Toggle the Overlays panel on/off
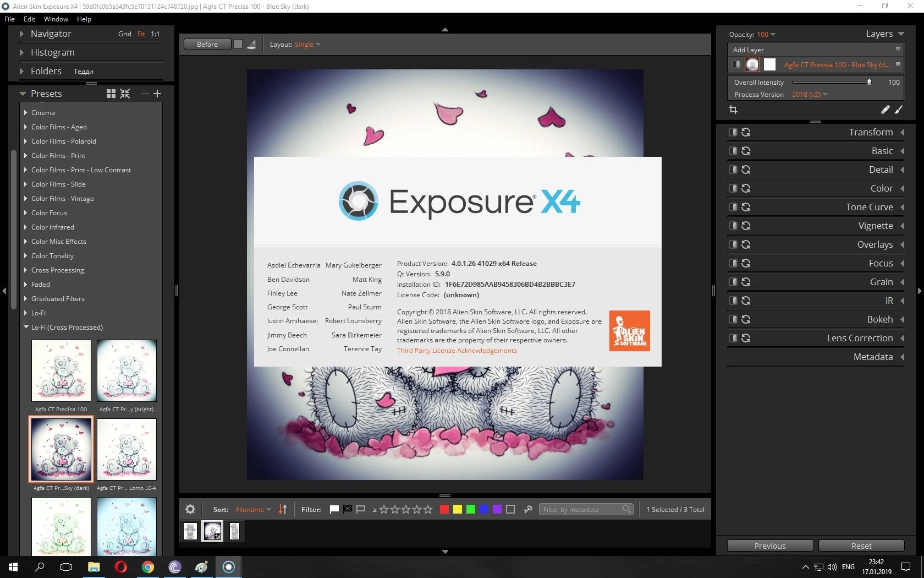Viewport: 924px width, 578px height. tap(733, 244)
